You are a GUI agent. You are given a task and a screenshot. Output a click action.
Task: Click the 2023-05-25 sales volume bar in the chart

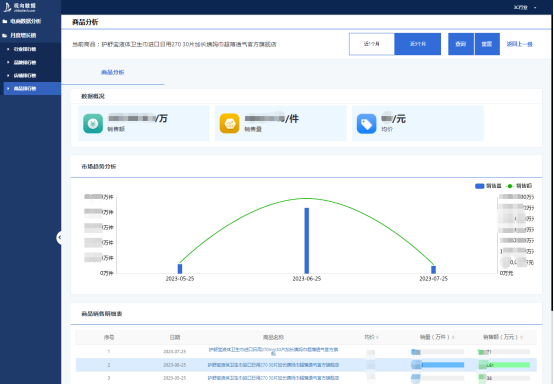[x=180, y=268]
